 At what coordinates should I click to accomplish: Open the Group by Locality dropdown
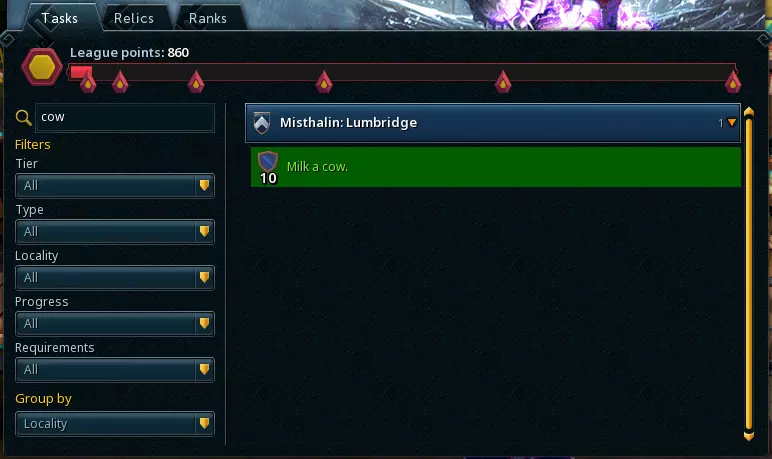(115, 424)
